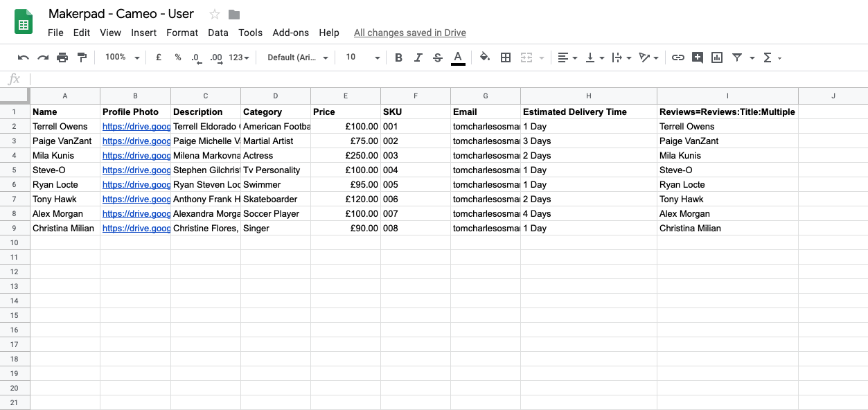Click the Redo arrow icon
This screenshot has height=410, width=868.
click(x=43, y=57)
